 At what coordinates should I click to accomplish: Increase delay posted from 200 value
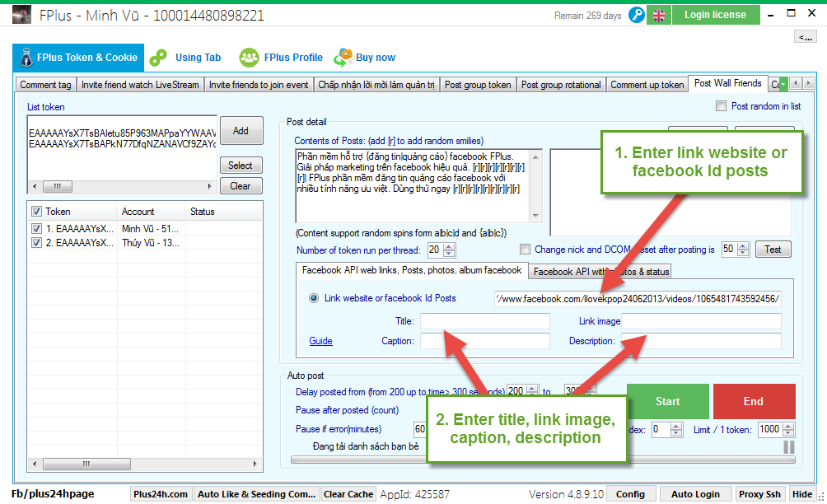533,389
